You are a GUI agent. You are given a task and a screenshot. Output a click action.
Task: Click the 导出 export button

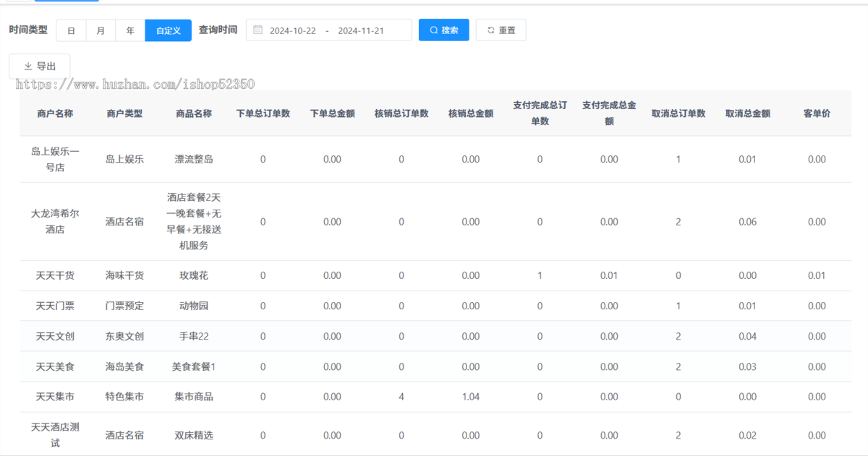click(40, 66)
